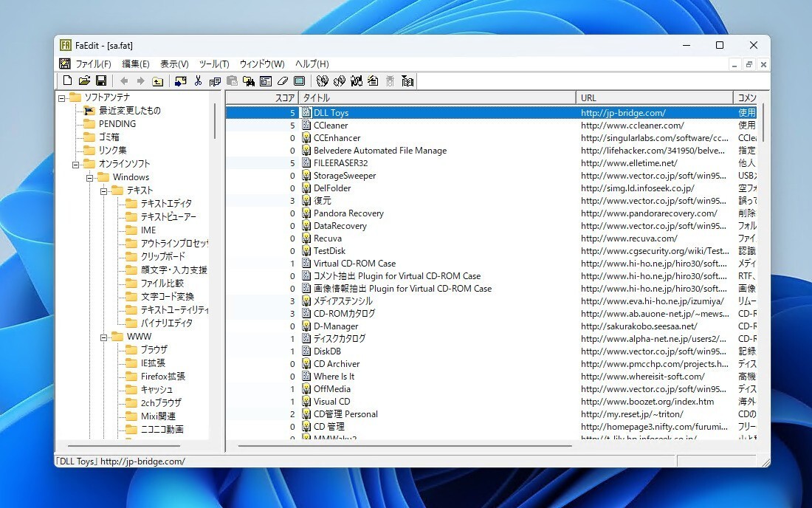This screenshot has width=812, height=508.
Task: Collapse the WWW tree node
Action: 103,337
